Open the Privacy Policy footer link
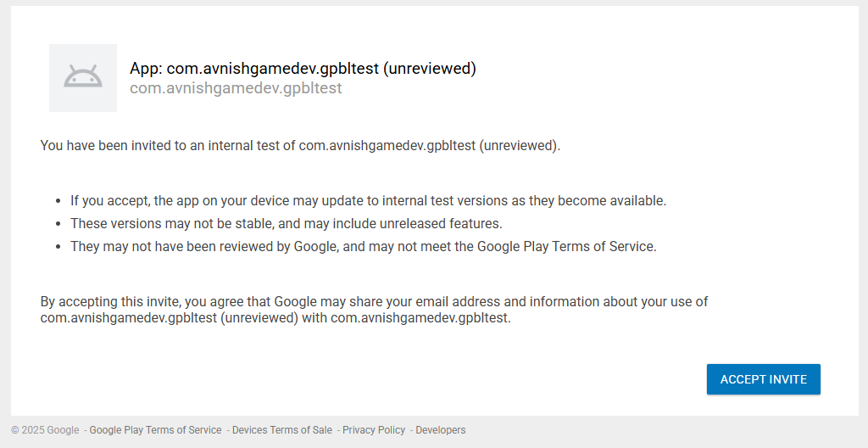868x448 pixels. (x=374, y=430)
